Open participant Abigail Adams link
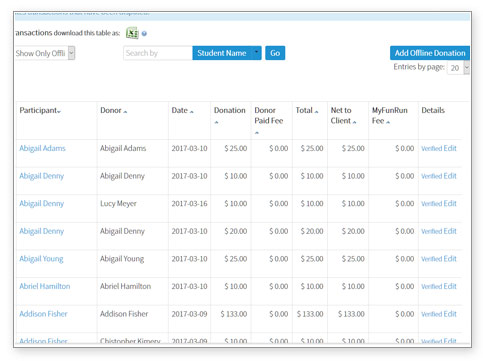 tap(42, 148)
